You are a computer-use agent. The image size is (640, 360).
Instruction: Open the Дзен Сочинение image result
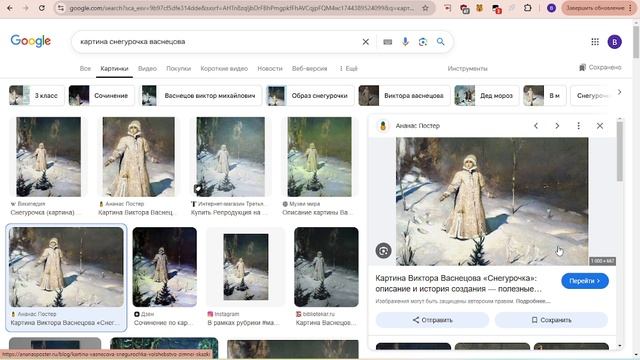coord(164,267)
